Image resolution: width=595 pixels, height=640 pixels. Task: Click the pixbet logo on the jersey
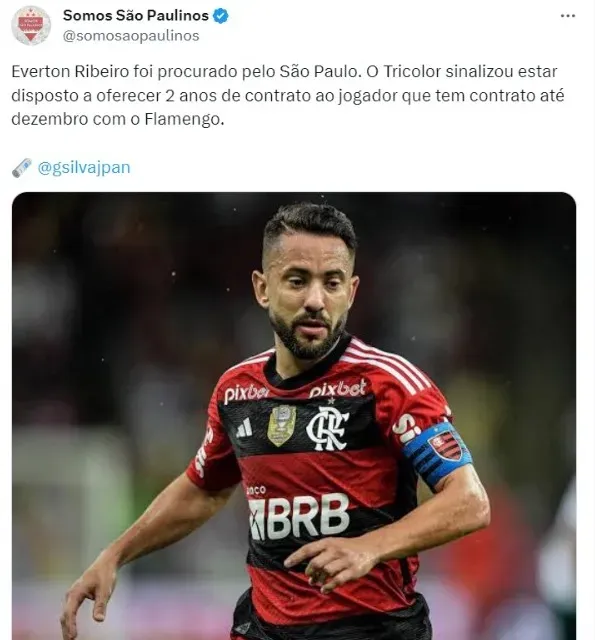337,389
